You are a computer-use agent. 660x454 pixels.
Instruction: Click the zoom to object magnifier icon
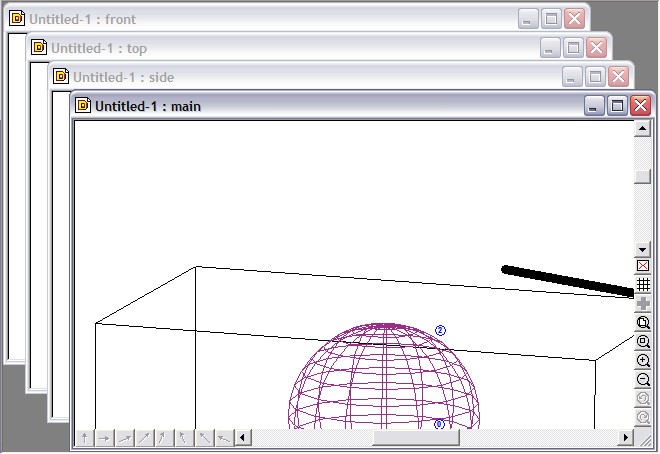click(x=643, y=323)
